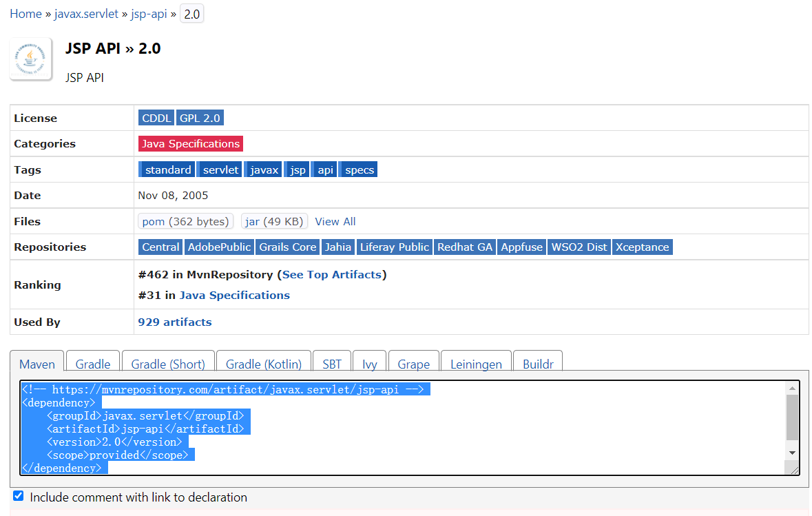Open the Home breadcrumb link
Screen dimensions: 812x516
pos(26,14)
